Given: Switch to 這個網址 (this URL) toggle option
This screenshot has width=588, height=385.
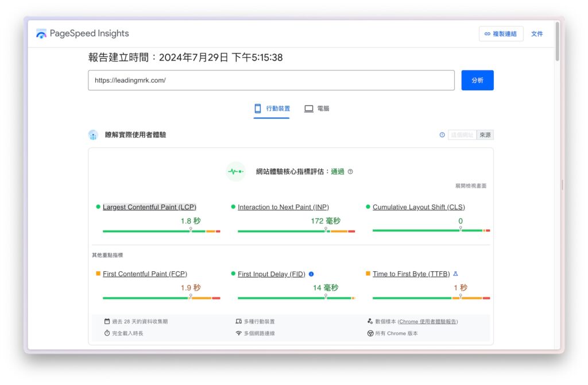Looking at the screenshot, I should 462,134.
